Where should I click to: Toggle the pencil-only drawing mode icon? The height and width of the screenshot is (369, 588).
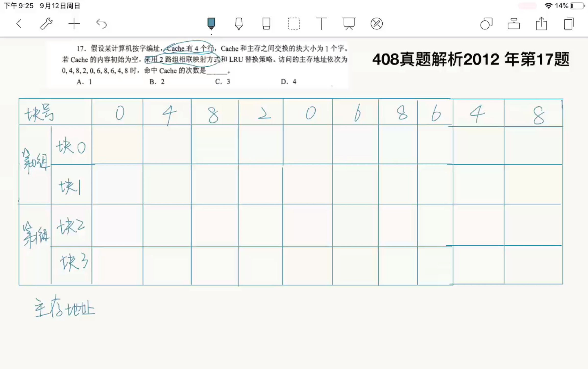[x=376, y=24]
